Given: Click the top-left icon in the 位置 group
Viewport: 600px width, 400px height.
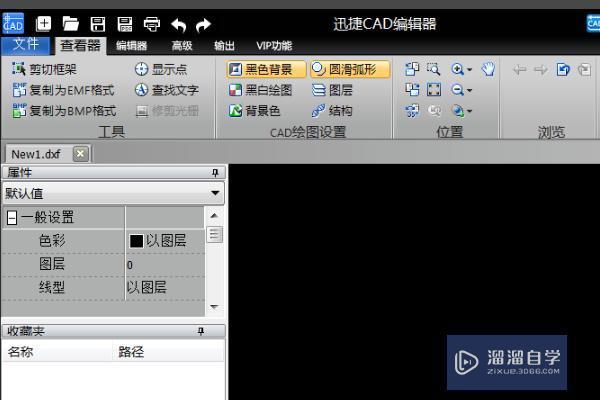Looking at the screenshot, I should click(x=412, y=69).
